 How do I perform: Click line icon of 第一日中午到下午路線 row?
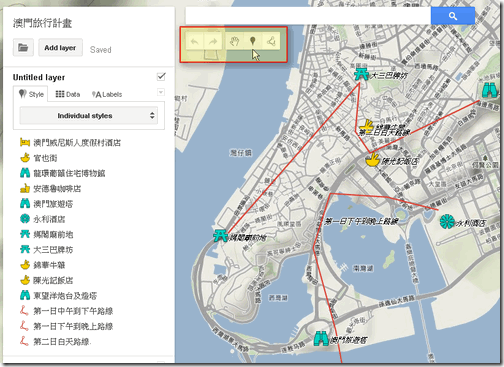(x=24, y=311)
